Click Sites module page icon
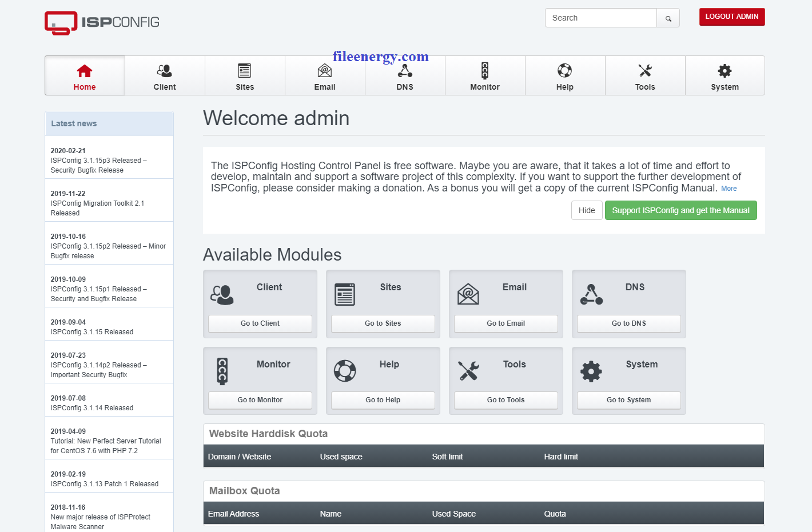This screenshot has height=532, width=812. click(x=345, y=294)
